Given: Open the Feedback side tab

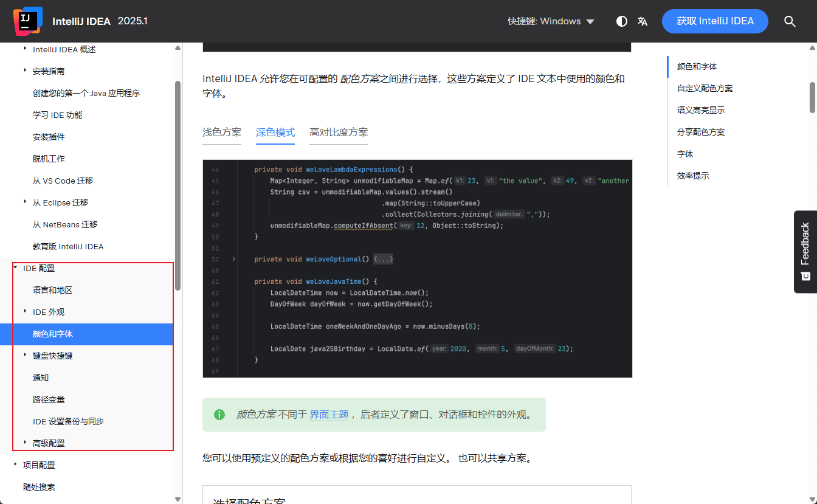Looking at the screenshot, I should pos(805,251).
